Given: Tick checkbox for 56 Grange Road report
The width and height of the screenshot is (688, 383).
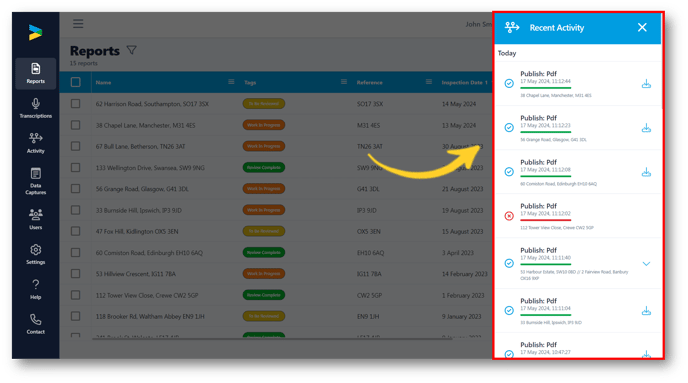Looking at the screenshot, I should tap(75, 189).
